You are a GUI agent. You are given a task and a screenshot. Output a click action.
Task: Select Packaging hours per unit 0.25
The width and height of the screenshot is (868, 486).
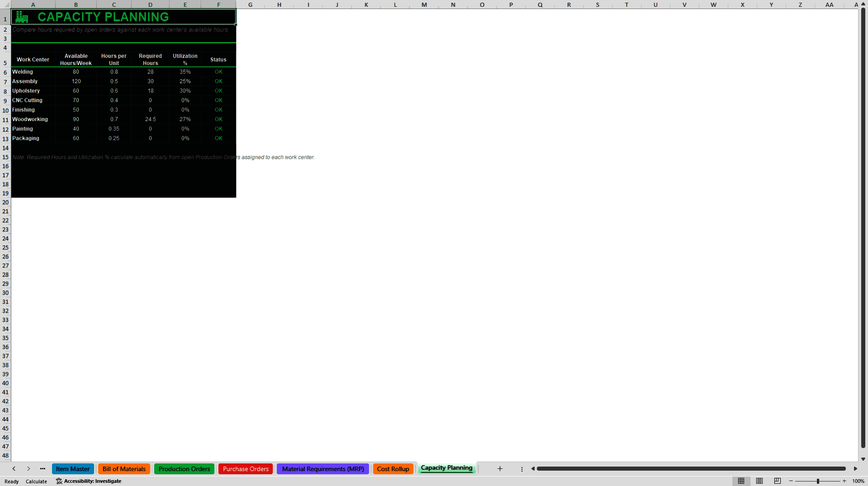coord(114,138)
